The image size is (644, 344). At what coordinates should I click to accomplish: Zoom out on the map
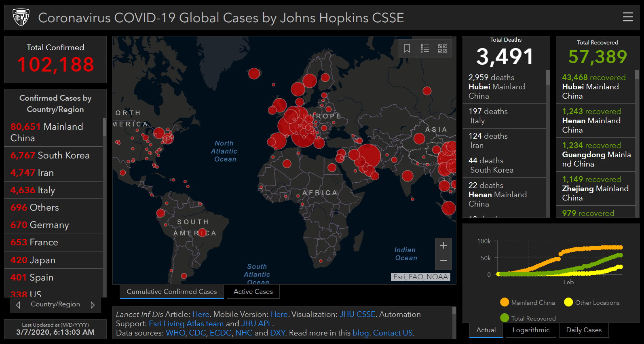[443, 261]
